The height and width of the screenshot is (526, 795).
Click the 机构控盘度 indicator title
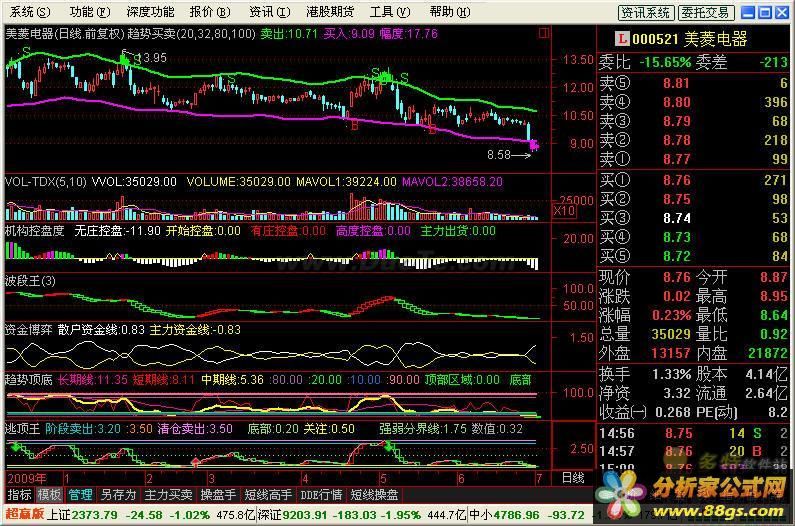35,231
